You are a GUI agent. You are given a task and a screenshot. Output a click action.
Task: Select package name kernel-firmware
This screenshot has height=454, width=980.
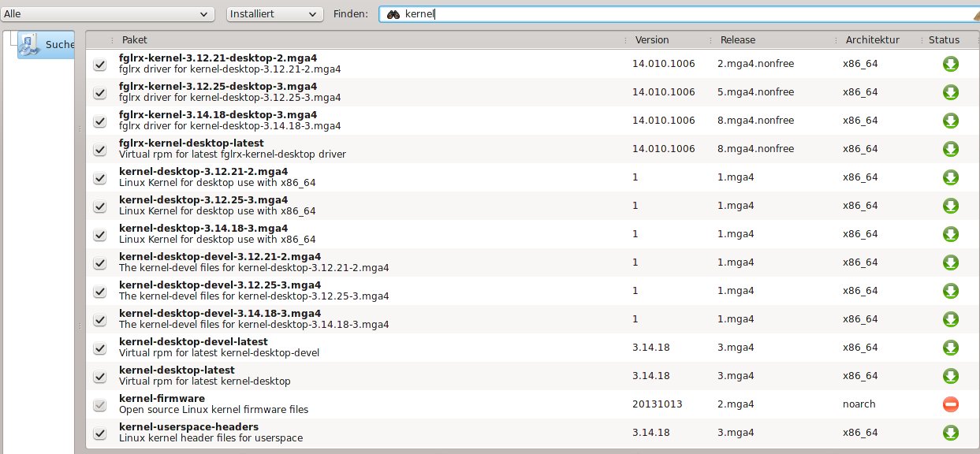click(x=162, y=399)
